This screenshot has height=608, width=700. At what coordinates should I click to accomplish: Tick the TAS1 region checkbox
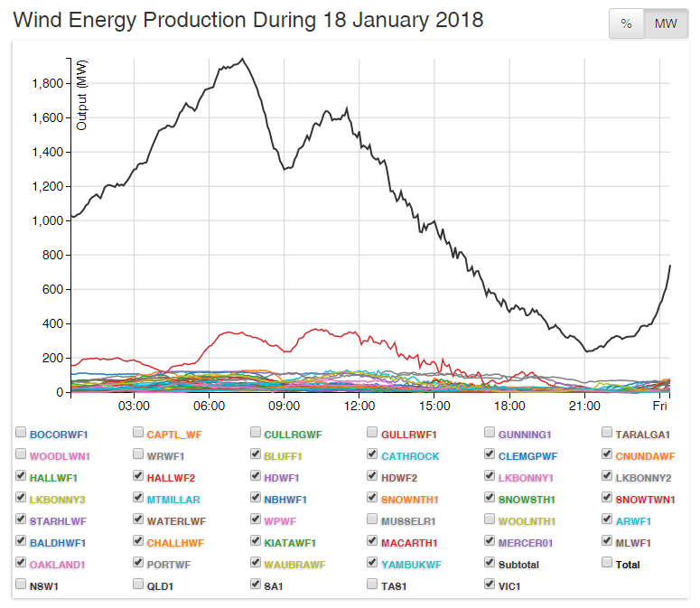coord(373,585)
